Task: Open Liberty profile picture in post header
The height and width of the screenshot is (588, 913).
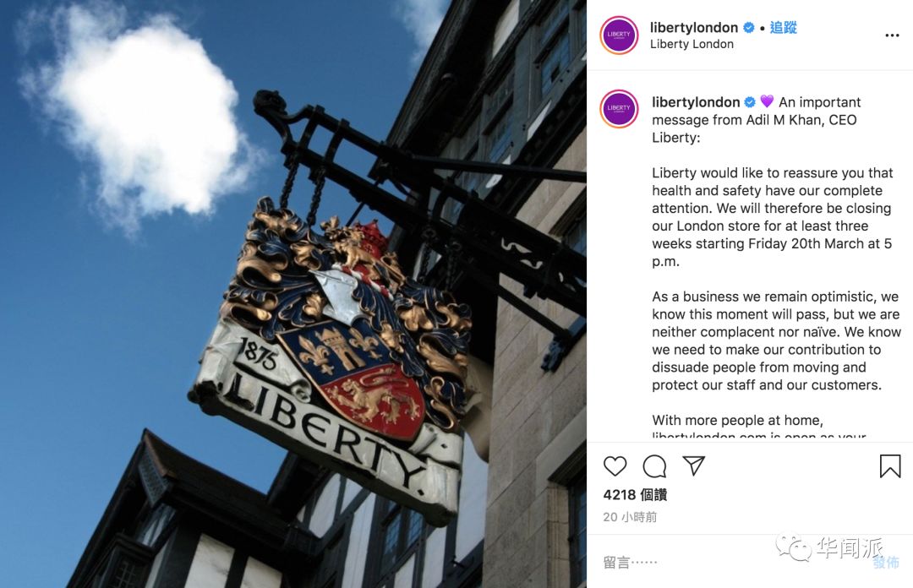Action: tap(619, 35)
